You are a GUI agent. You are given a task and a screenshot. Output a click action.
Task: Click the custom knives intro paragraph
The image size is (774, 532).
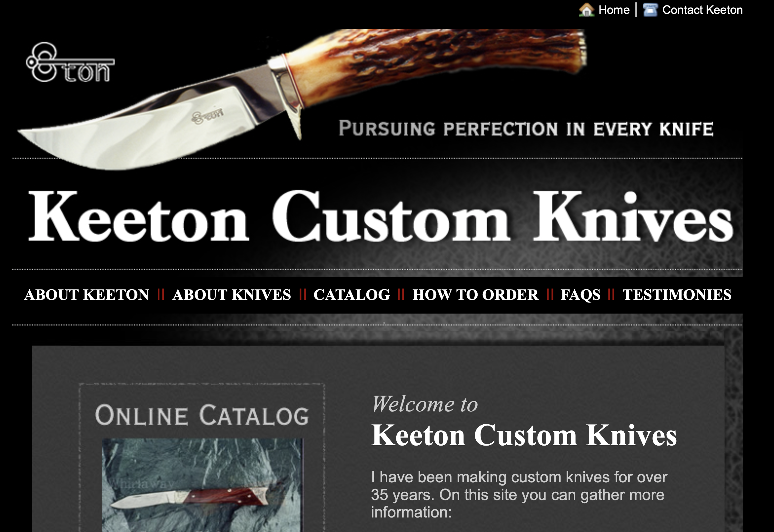pyautogui.click(x=519, y=495)
